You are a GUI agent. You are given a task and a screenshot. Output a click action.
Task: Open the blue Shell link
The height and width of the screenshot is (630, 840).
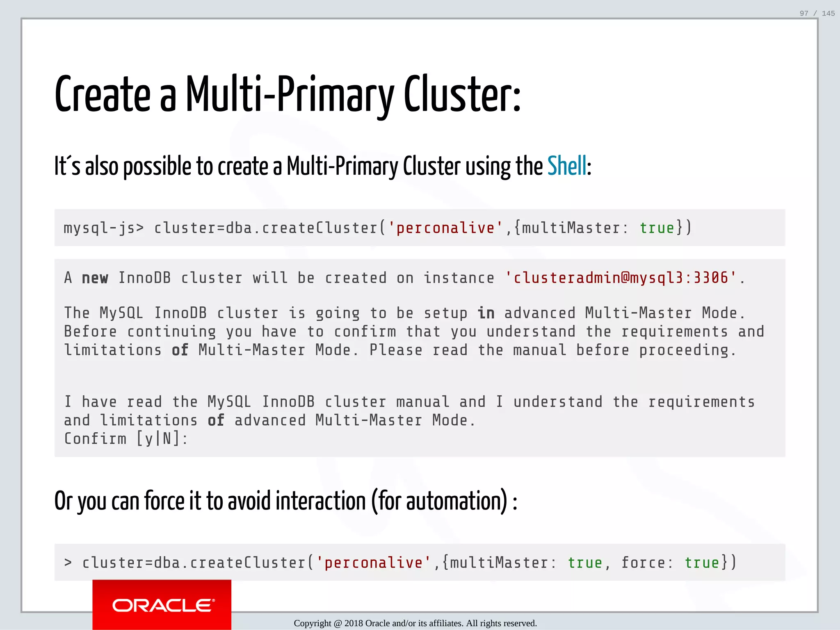(x=567, y=166)
